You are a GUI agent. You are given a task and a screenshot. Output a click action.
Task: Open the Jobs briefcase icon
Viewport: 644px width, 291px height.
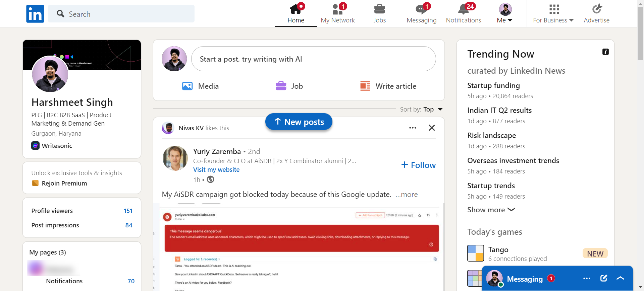[380, 9]
